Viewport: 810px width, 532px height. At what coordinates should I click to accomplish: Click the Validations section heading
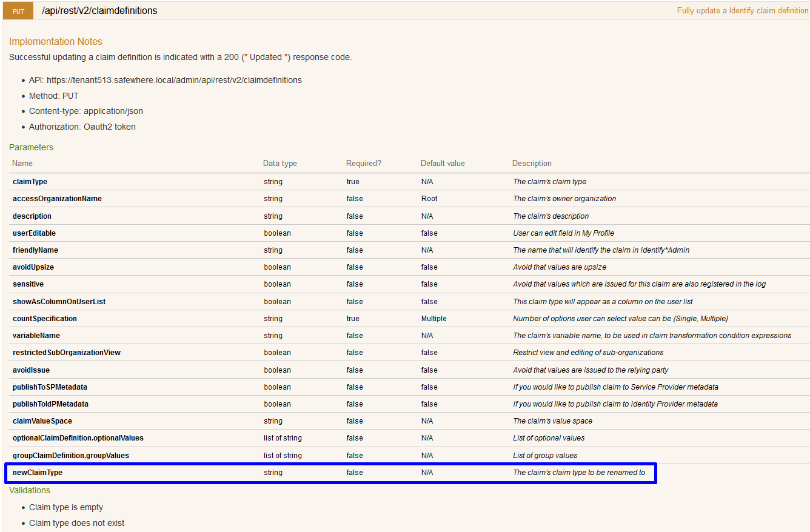pyautogui.click(x=30, y=490)
